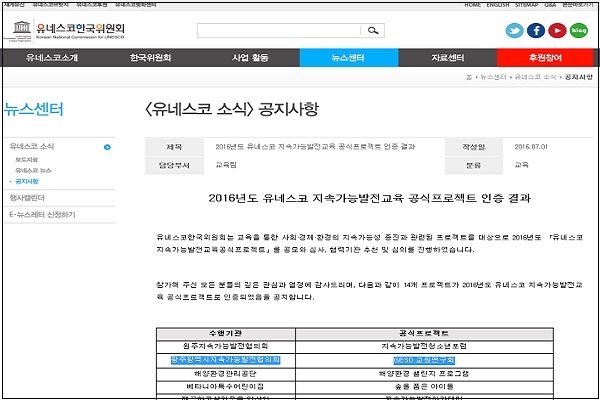600x400 pixels.
Task: Click the 숲을 품은 아이들 table cell
Action: click(x=424, y=387)
